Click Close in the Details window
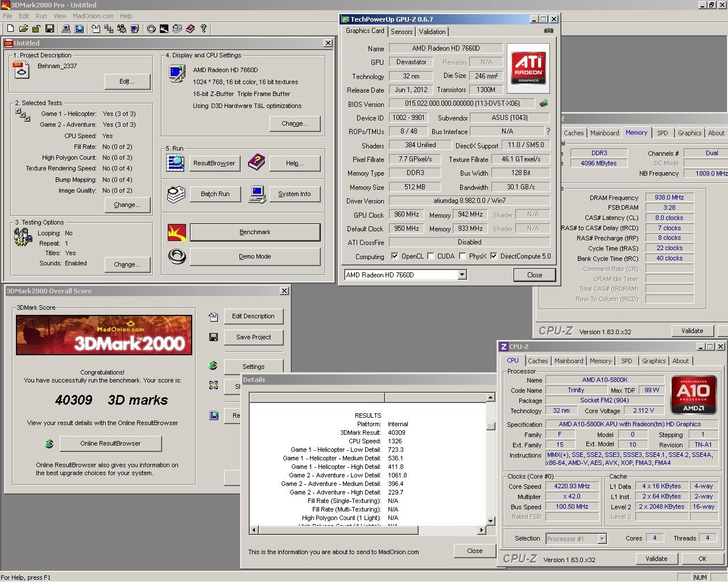Screen dimensions: 728x582 pyautogui.click(x=475, y=551)
